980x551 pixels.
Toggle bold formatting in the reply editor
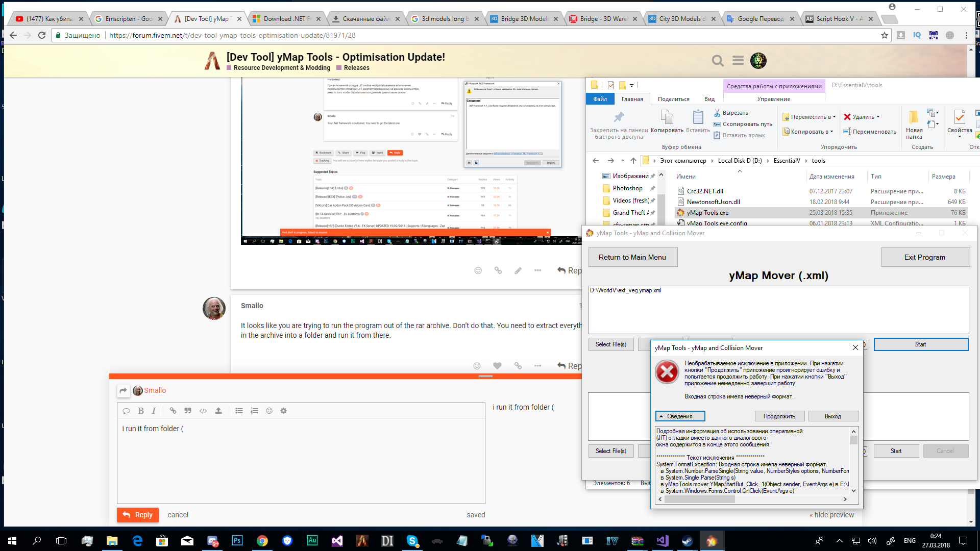coord(141,411)
